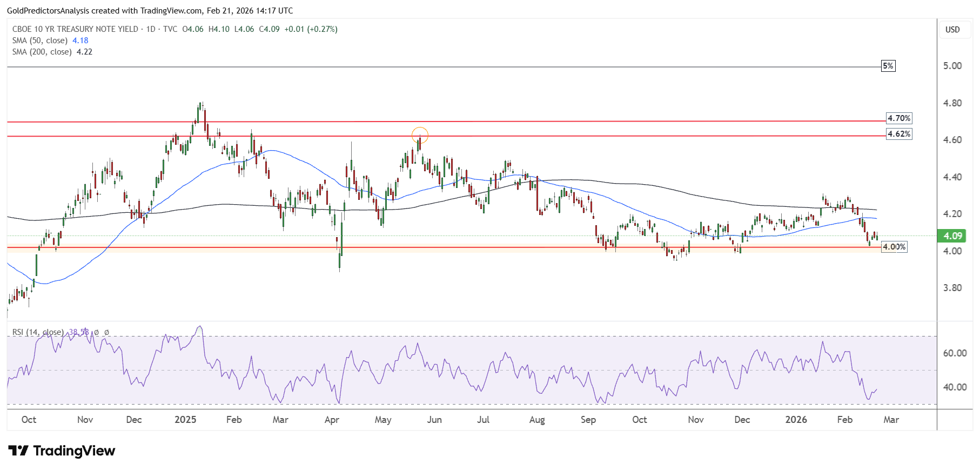Select the RSI (14, close) indicator legend

(38, 332)
